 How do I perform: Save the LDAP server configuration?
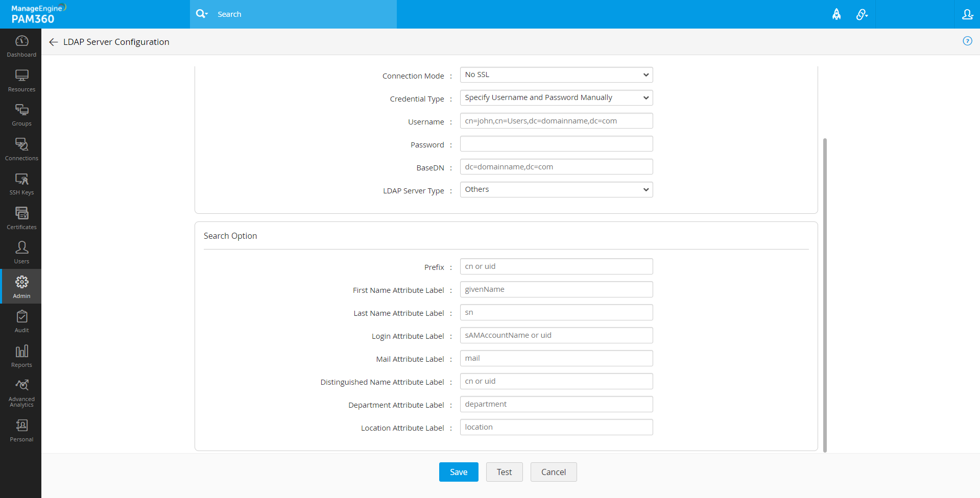(x=458, y=472)
